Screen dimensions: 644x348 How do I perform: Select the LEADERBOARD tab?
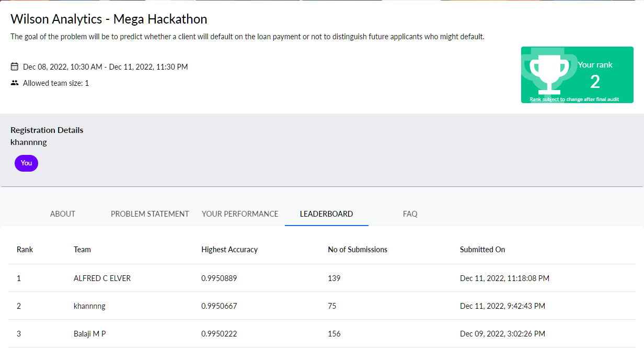tap(326, 214)
